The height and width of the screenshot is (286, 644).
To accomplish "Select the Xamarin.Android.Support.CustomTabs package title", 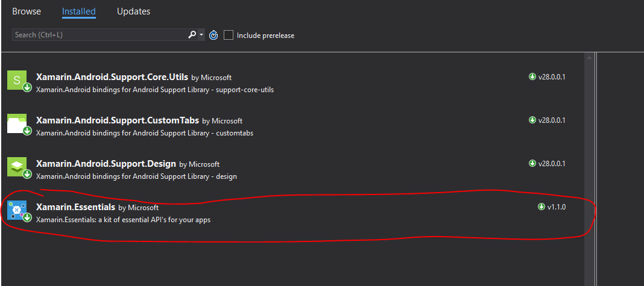I will pyautogui.click(x=118, y=120).
